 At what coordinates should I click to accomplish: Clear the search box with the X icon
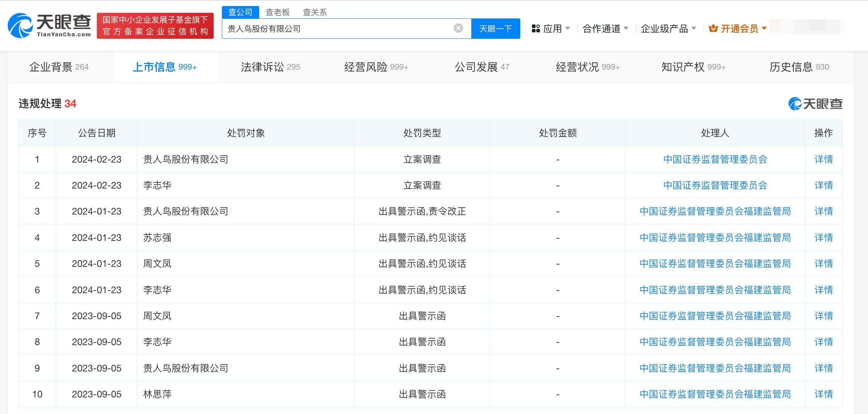coord(458,28)
